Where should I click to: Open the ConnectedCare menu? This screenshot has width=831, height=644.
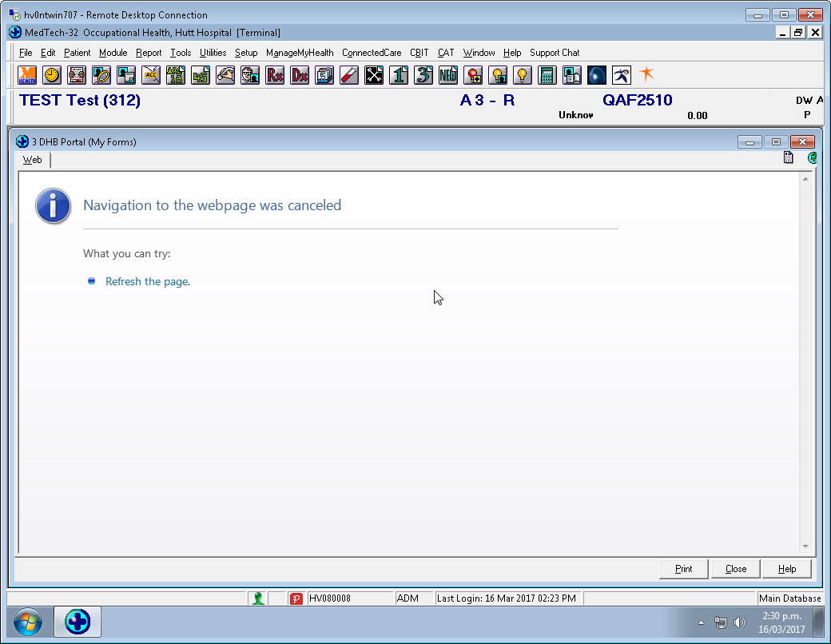(372, 53)
